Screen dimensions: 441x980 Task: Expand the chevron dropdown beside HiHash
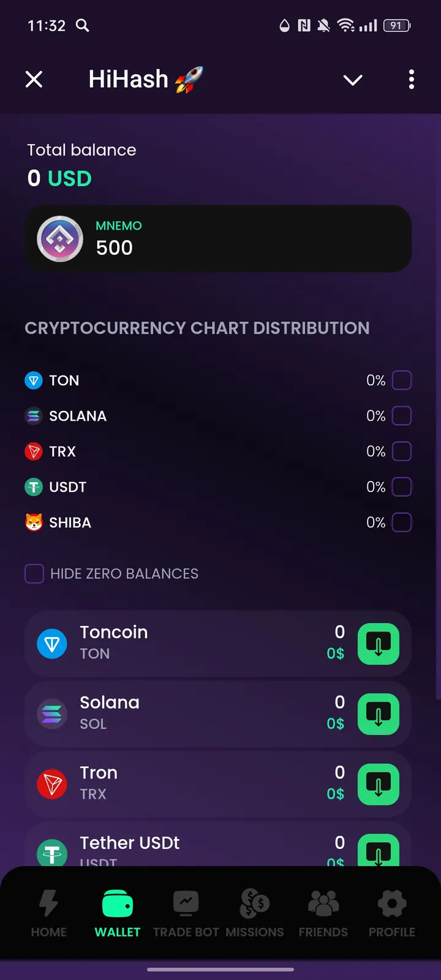click(x=353, y=80)
